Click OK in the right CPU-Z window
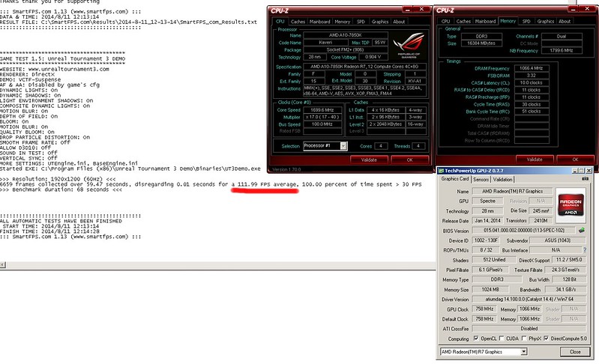This screenshot has height=364, width=599. pos(575,160)
